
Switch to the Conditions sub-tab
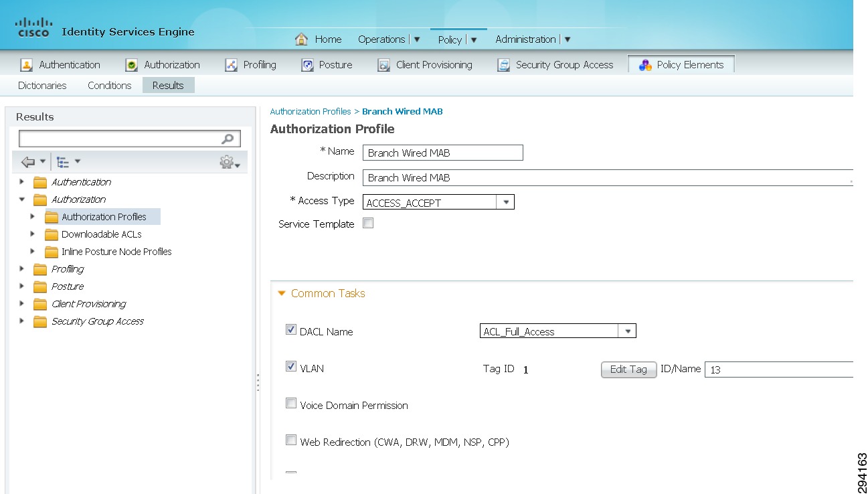pyautogui.click(x=109, y=86)
